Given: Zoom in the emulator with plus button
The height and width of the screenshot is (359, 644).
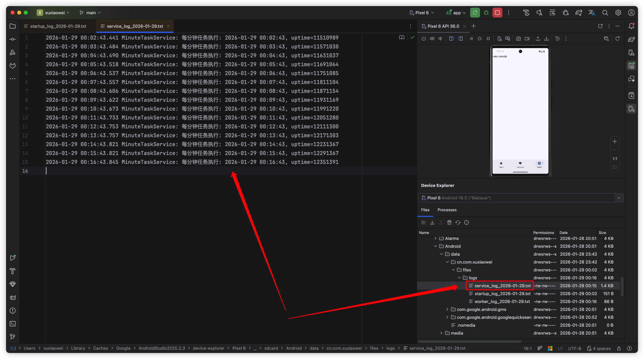Looking at the screenshot, I should point(615,141).
